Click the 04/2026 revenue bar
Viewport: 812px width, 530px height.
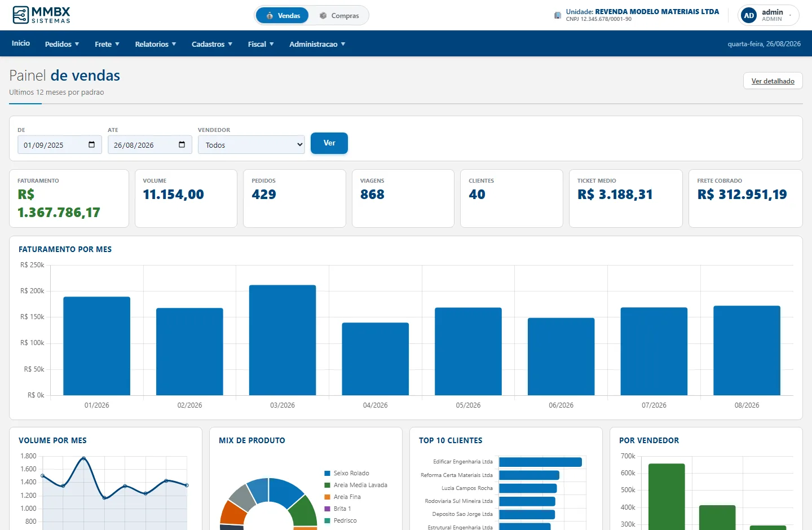coord(376,359)
